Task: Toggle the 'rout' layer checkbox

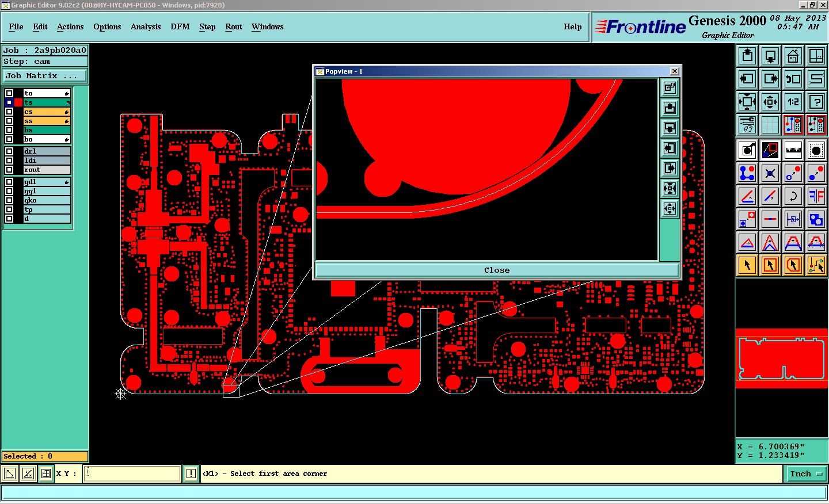Action: [x=9, y=170]
